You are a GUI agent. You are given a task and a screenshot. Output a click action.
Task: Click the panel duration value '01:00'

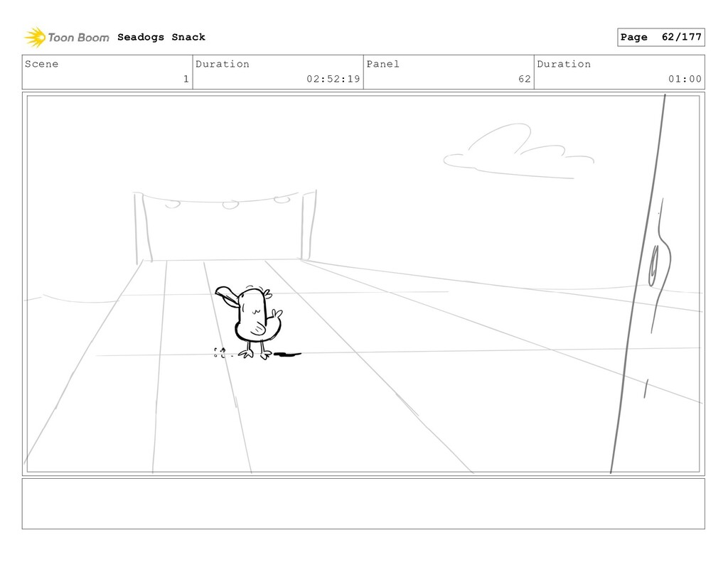pos(685,79)
